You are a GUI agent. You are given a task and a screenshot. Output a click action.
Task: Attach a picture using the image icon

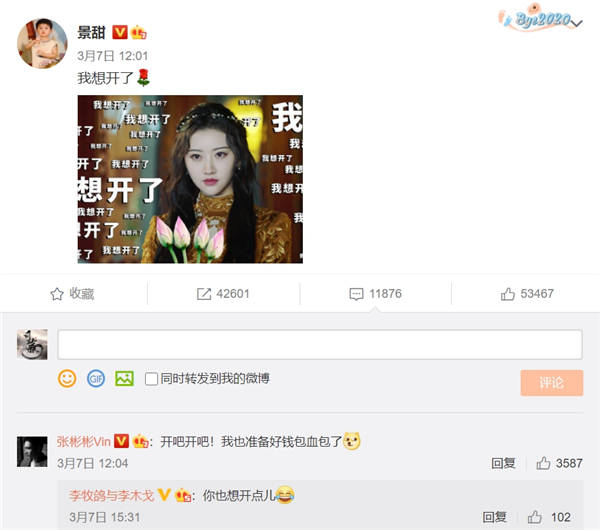point(124,378)
